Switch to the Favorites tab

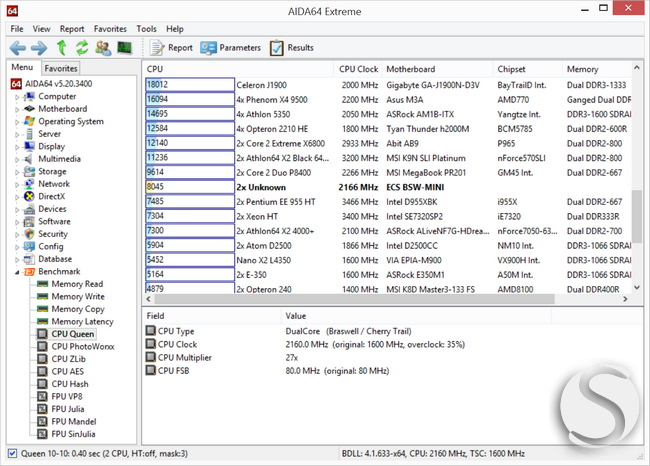tap(61, 68)
